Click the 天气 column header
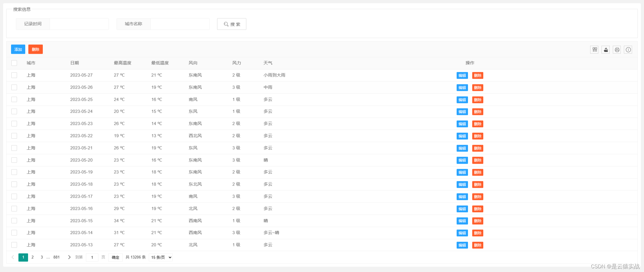Image resolution: width=644 pixels, height=272 pixels. 268,63
